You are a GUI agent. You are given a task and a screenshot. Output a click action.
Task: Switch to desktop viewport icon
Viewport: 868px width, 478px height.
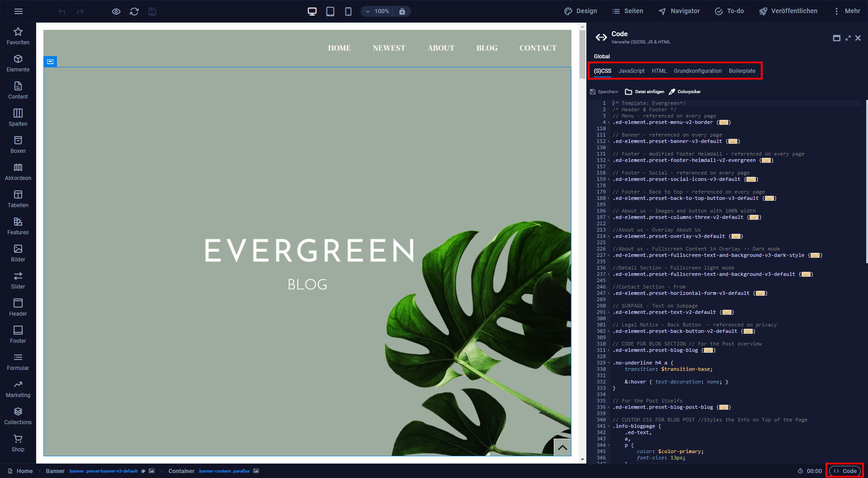click(x=312, y=11)
